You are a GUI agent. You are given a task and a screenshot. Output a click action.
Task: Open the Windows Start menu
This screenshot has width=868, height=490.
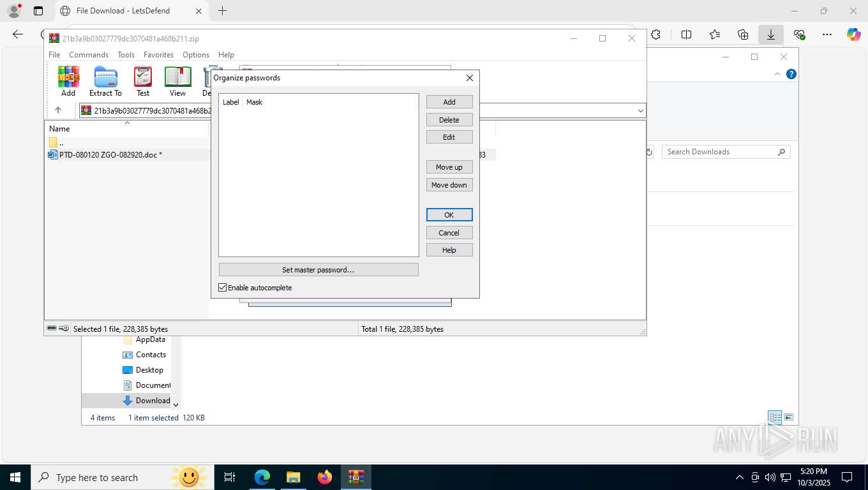coord(15,477)
